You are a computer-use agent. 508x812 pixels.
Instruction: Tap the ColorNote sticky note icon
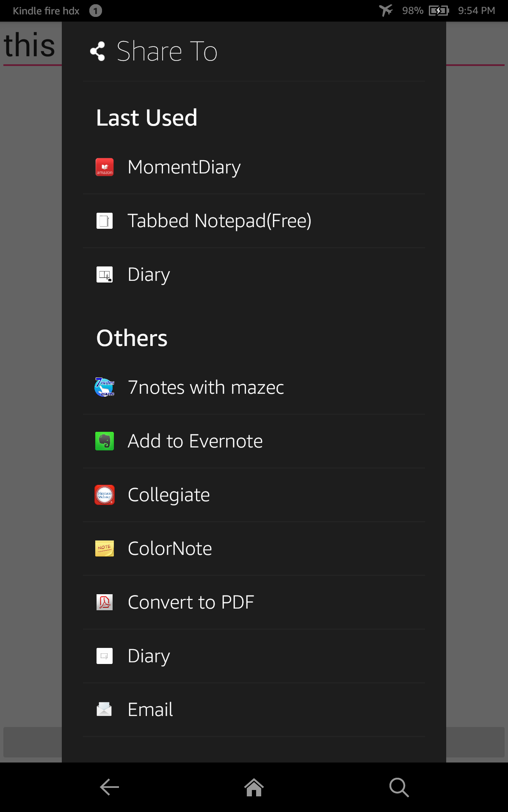tap(104, 548)
